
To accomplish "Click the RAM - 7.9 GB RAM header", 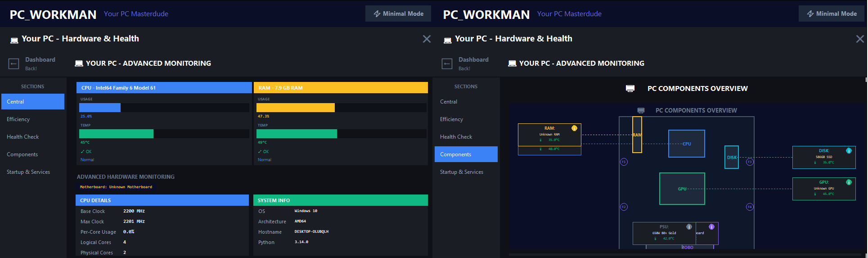I will click(341, 88).
